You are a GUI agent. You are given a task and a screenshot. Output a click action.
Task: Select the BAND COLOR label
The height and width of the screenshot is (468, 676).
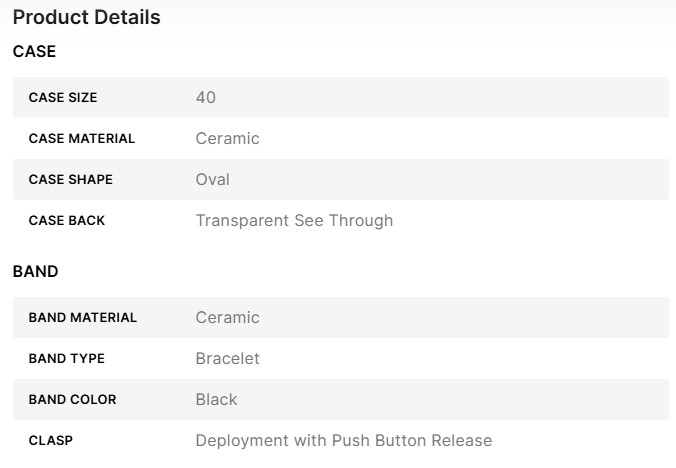coord(72,400)
